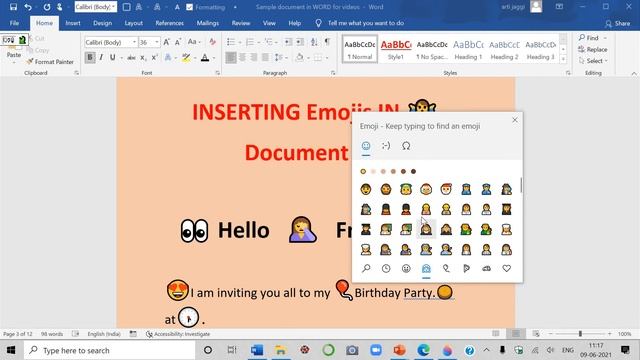Apply the red font color

coord(205,58)
